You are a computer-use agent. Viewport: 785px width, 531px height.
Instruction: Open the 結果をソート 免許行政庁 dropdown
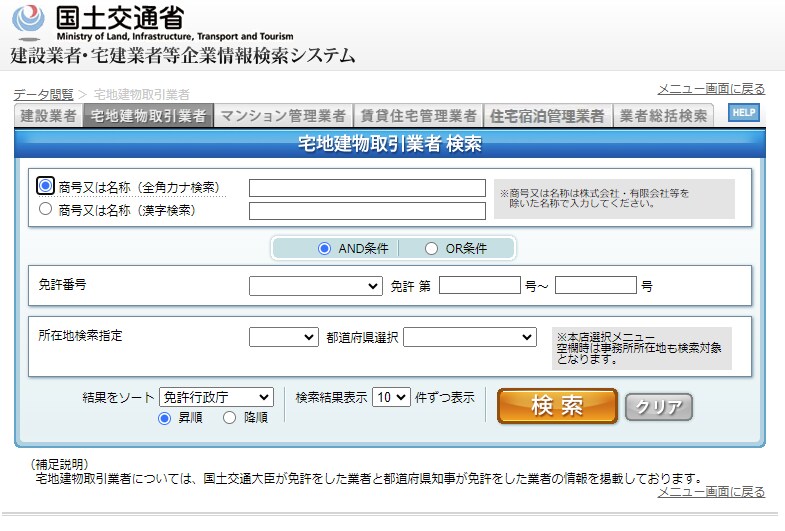(216, 397)
